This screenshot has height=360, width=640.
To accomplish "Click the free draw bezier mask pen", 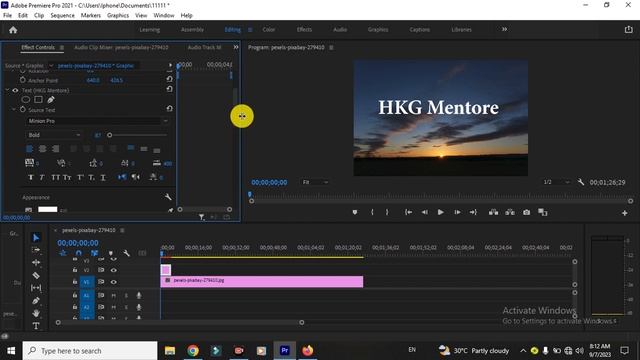I will tap(51, 100).
